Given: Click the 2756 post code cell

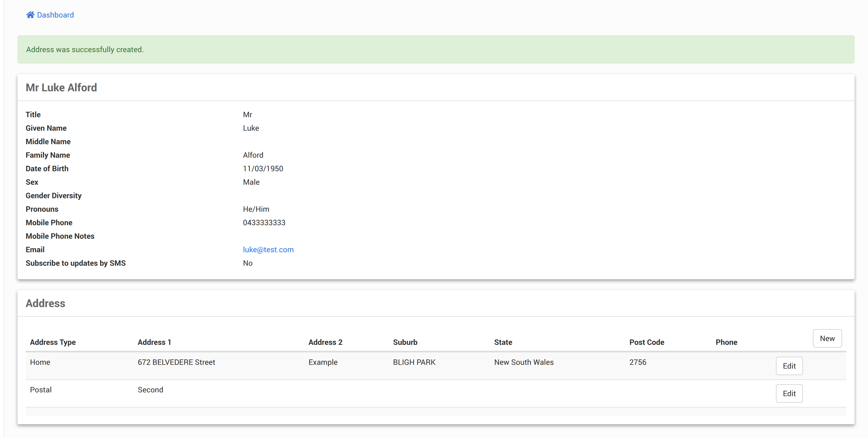Looking at the screenshot, I should (x=637, y=362).
